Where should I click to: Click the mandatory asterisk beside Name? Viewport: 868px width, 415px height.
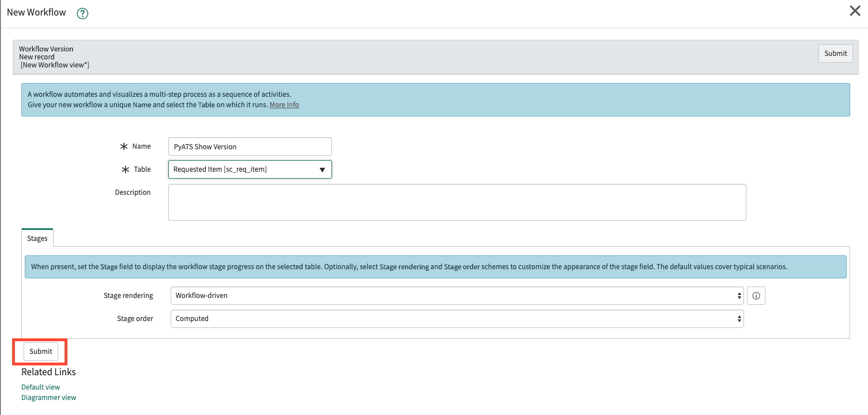coord(124,147)
